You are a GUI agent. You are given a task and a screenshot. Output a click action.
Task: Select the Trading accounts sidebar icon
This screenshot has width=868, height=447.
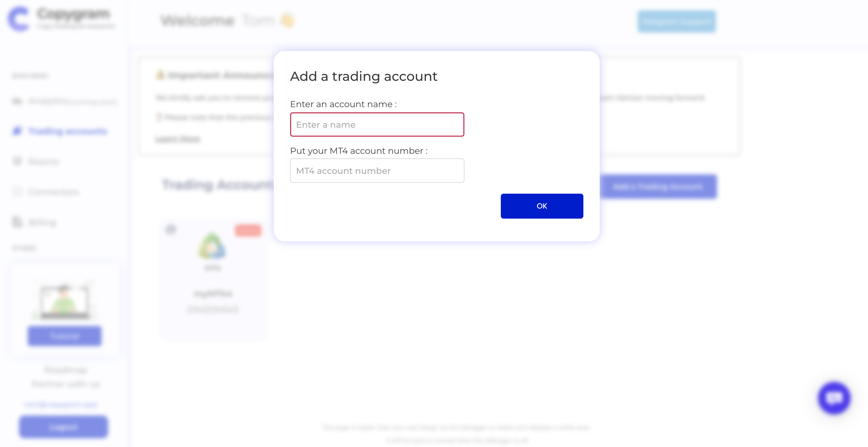pos(17,131)
